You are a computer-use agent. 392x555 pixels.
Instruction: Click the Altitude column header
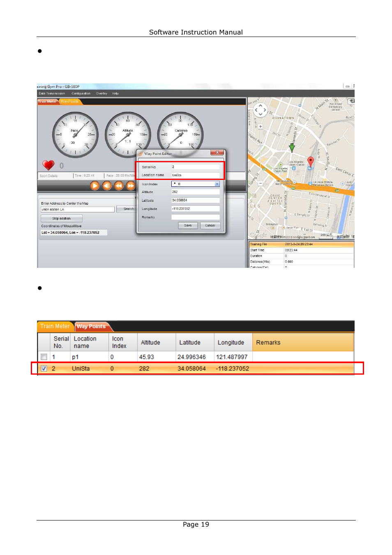click(157, 342)
